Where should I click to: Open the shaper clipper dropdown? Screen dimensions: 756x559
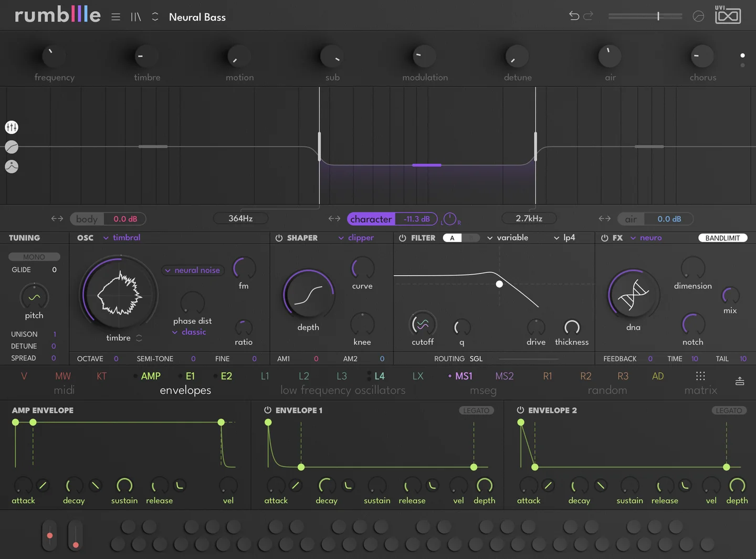tap(356, 237)
